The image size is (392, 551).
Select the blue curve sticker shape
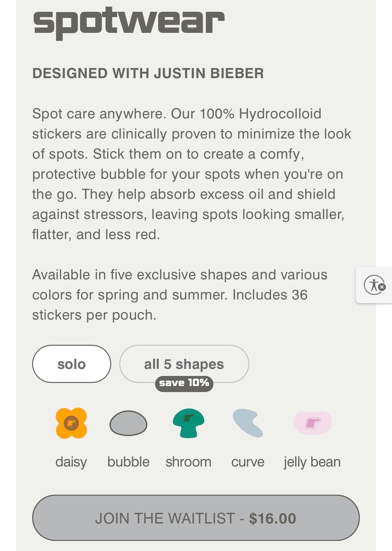(248, 423)
